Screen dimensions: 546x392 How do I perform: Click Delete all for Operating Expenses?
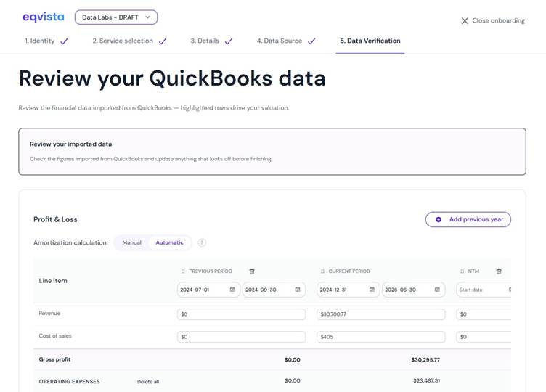click(x=148, y=382)
